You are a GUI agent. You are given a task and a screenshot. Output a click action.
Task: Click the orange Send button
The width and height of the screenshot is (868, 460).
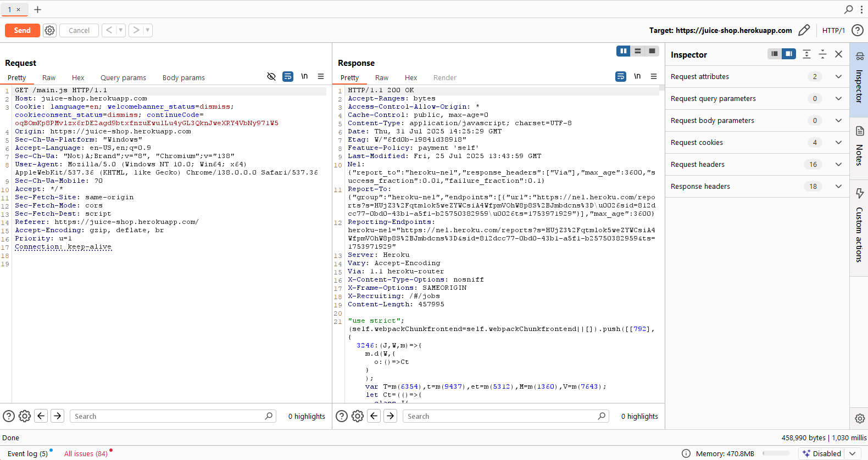(x=23, y=30)
